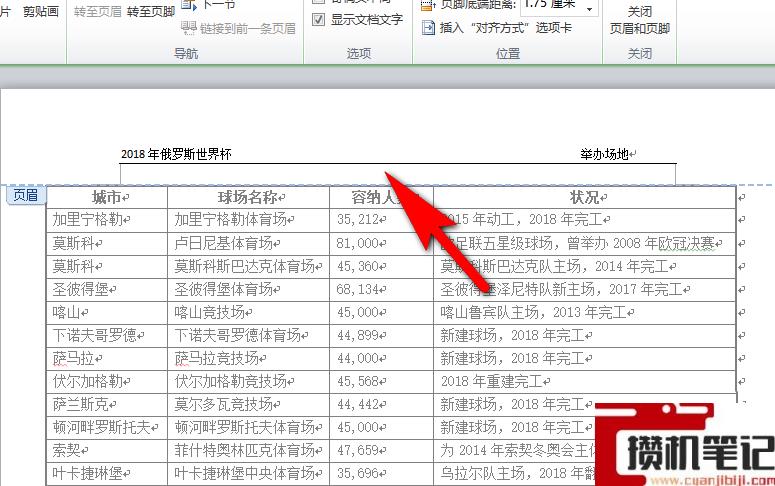The image size is (775, 486).
Task: Click the 页眉 tag beside the table
Action: pos(26,195)
